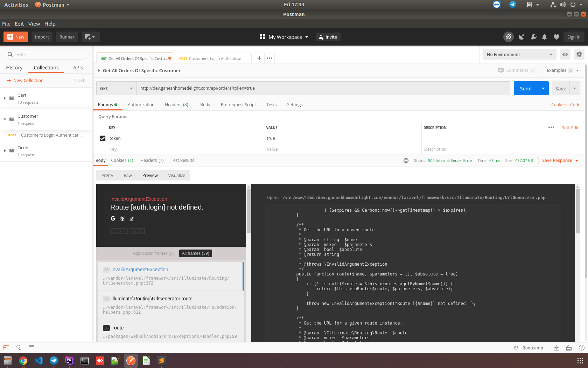
Task: Click the sync status icon
Action: pyautogui.click(x=508, y=37)
